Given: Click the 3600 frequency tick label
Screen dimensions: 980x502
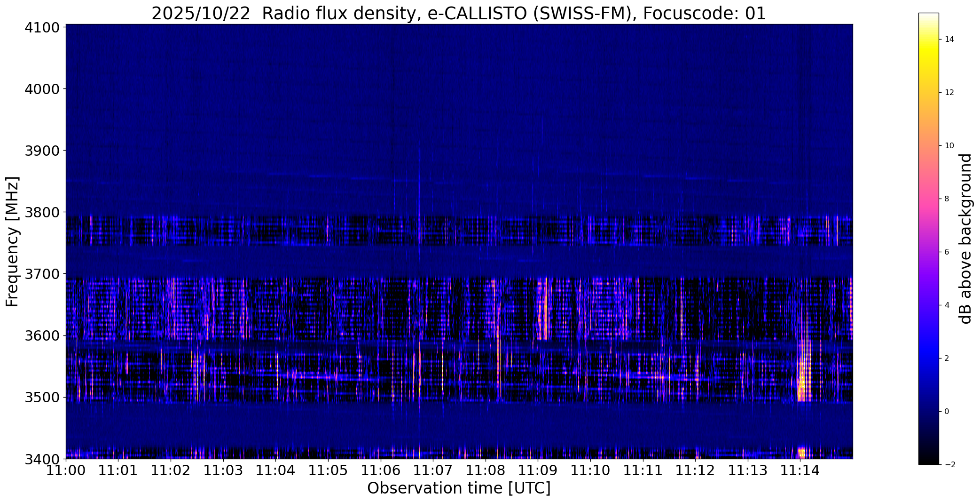Looking at the screenshot, I should tap(42, 335).
